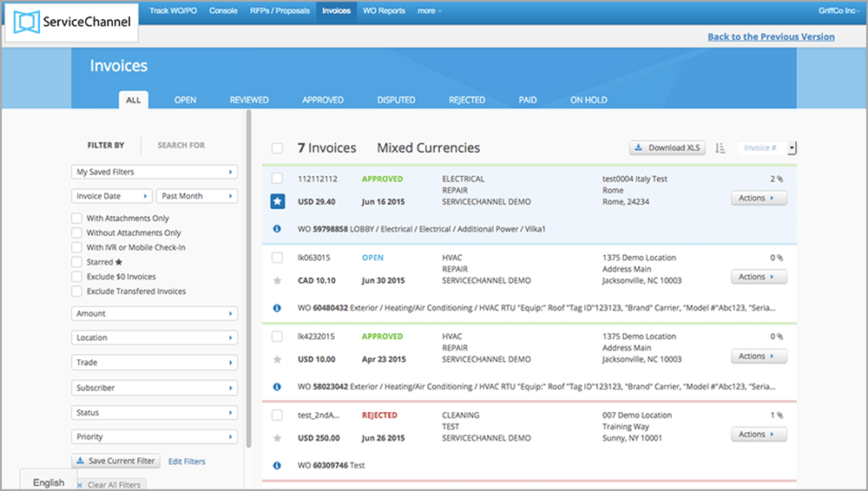Image resolution: width=868 pixels, height=491 pixels.
Task: Click info icon beside WO 59798858
Action: click(x=277, y=229)
